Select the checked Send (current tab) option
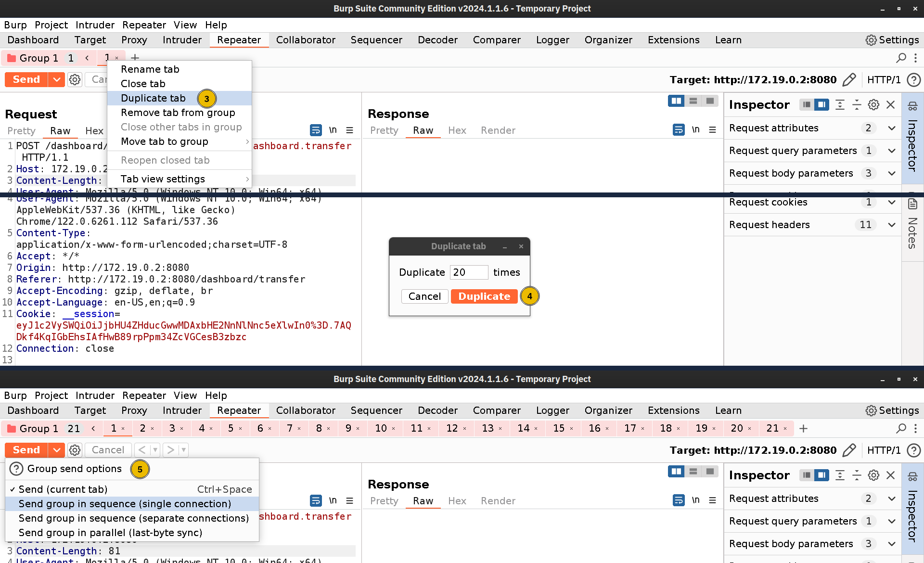924x563 pixels. coord(63,489)
